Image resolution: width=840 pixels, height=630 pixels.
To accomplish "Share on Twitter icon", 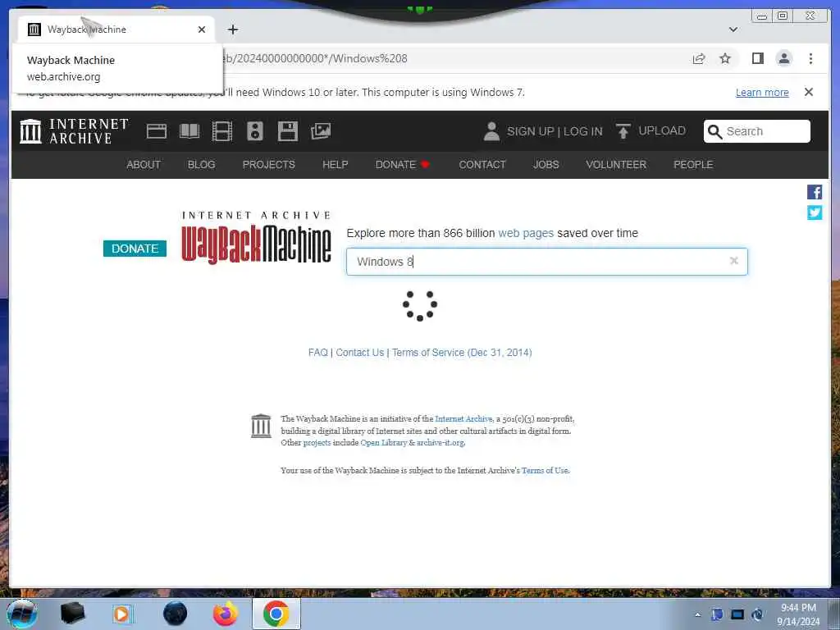I will 815,212.
